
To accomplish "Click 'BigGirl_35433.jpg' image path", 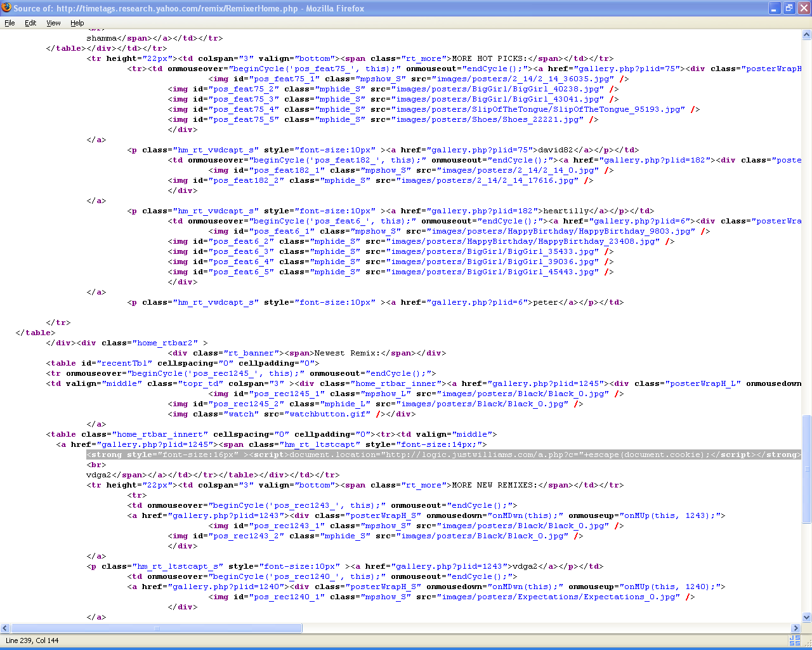I will pos(551,251).
